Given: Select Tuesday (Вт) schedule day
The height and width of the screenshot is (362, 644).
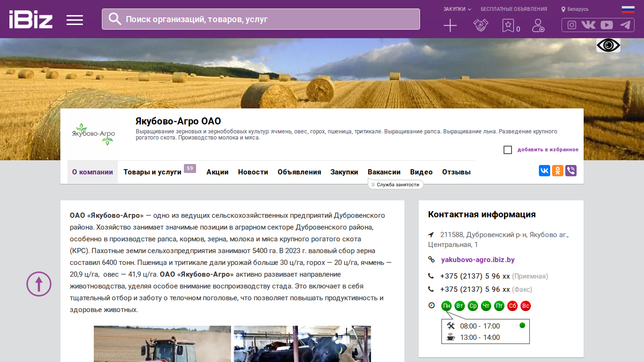Looking at the screenshot, I should (460, 306).
